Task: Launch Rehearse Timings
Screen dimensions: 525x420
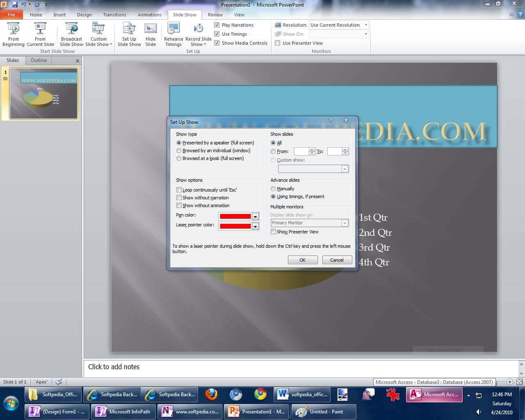Action: point(173,29)
